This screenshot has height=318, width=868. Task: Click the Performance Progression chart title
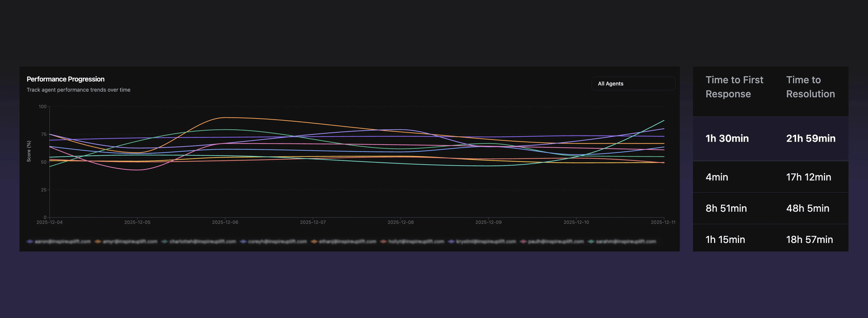tap(66, 79)
